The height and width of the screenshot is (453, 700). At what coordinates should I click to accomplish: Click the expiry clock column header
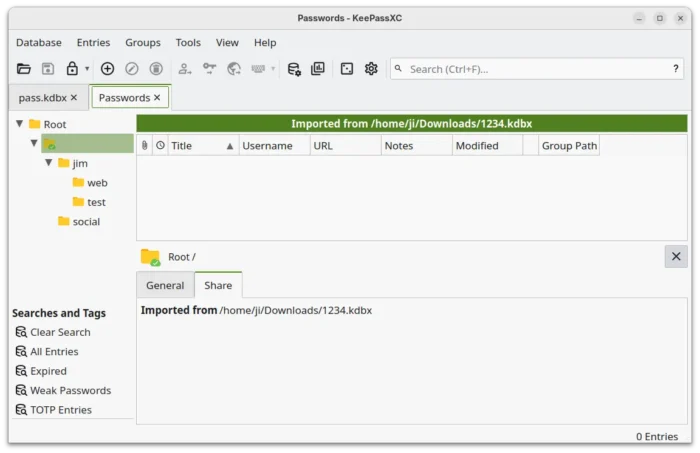pyautogui.click(x=160, y=145)
